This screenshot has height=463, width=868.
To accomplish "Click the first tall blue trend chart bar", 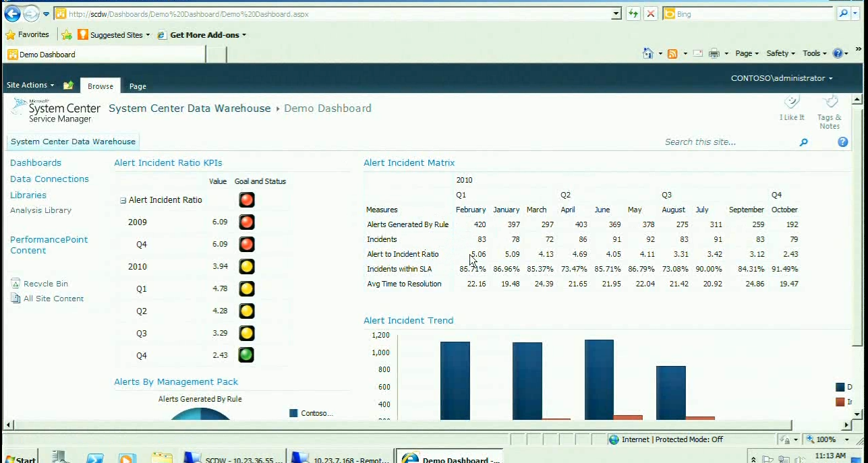I will (455, 381).
